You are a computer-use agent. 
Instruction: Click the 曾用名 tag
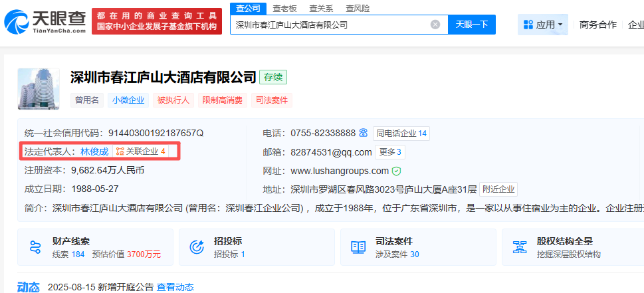pyautogui.click(x=87, y=100)
